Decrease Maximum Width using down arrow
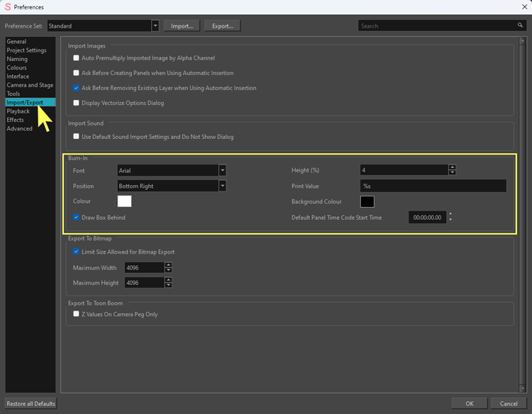 click(x=168, y=270)
